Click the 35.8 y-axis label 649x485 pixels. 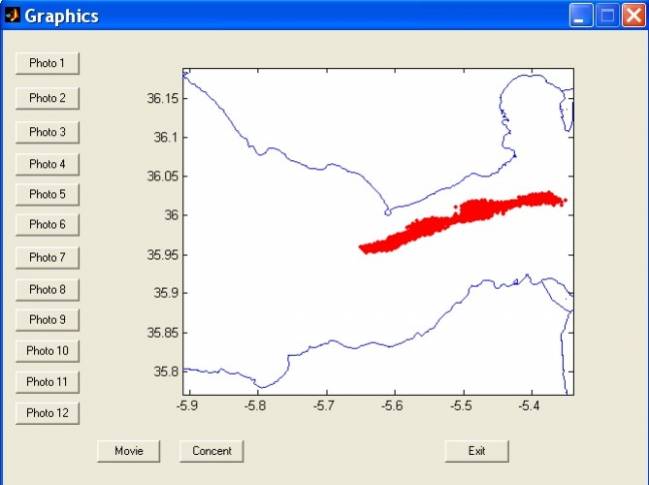tap(166, 372)
